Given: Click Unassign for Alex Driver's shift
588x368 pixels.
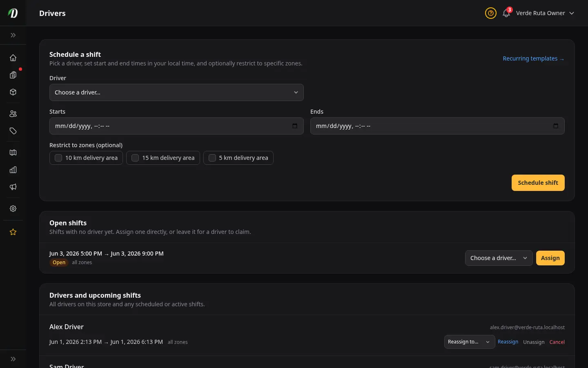Looking at the screenshot, I should pos(534,342).
